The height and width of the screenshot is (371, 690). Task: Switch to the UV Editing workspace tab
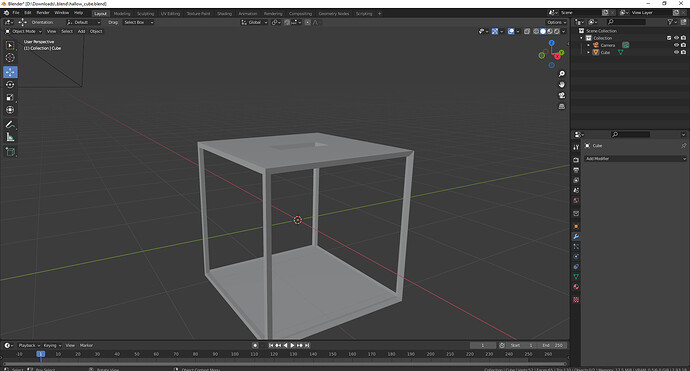(170, 14)
